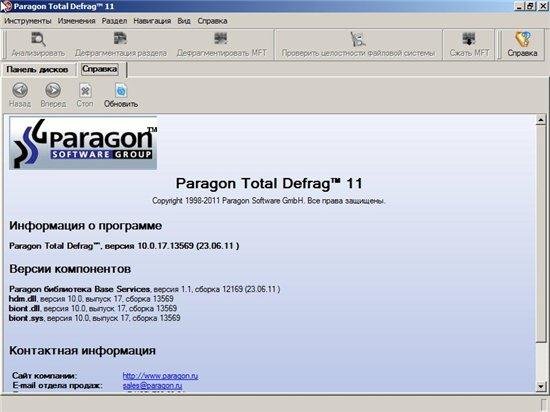Open the http://www.paragon.ru link

(x=160, y=376)
